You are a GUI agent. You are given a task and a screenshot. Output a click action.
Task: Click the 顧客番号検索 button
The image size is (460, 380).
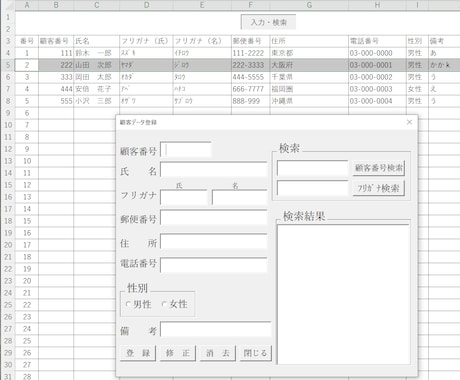click(x=379, y=168)
